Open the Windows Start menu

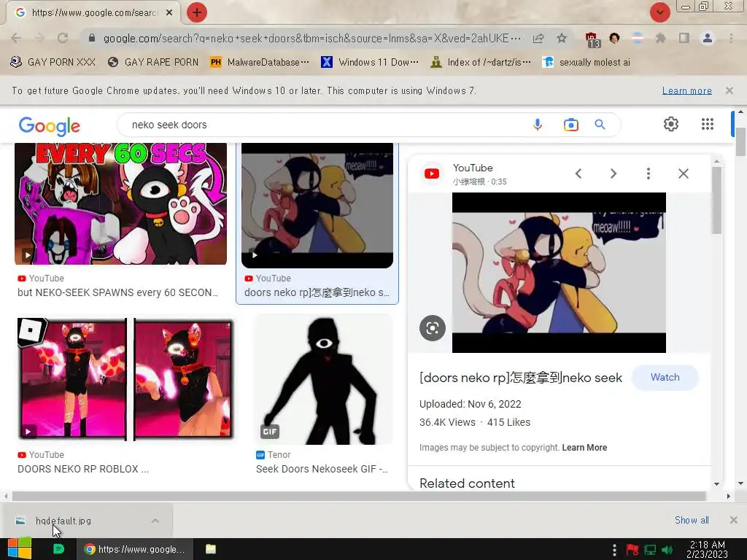tap(20, 549)
